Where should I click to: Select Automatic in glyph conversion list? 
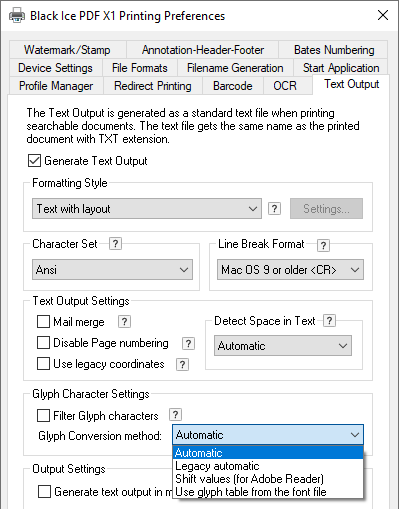[x=268, y=453]
